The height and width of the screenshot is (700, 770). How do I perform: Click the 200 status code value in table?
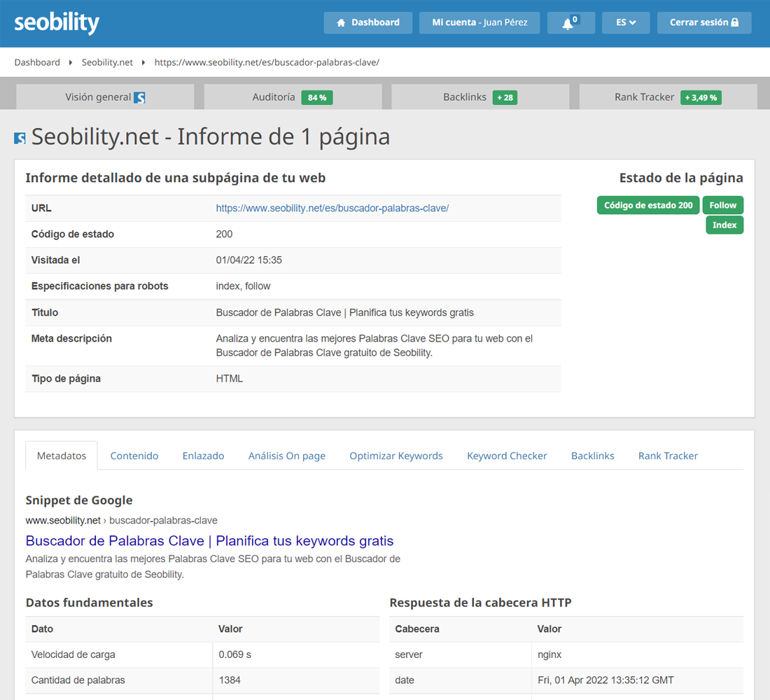tap(224, 234)
